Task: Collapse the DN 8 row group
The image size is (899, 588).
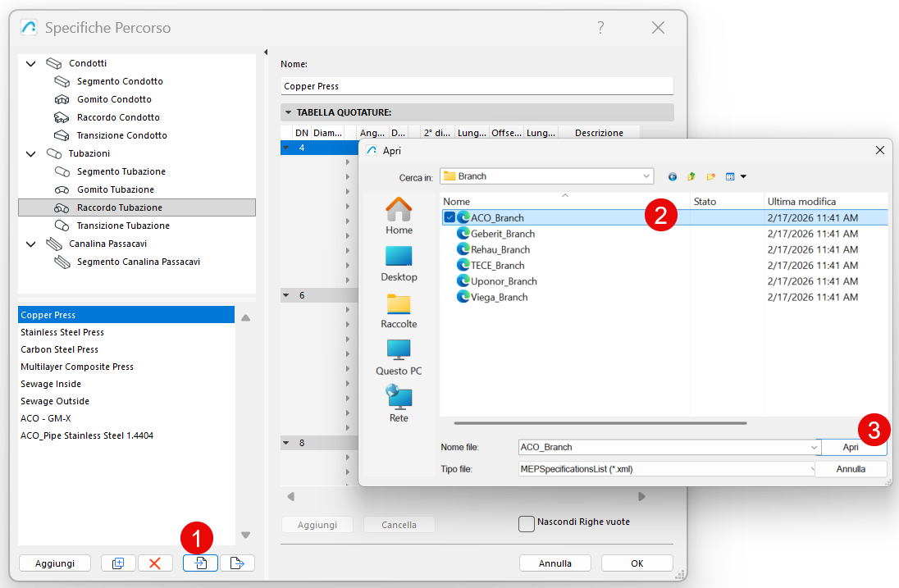Action: click(x=286, y=443)
